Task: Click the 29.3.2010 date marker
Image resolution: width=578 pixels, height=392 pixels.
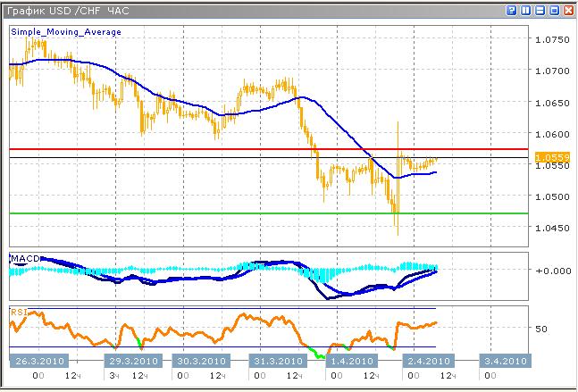Action: [133, 361]
